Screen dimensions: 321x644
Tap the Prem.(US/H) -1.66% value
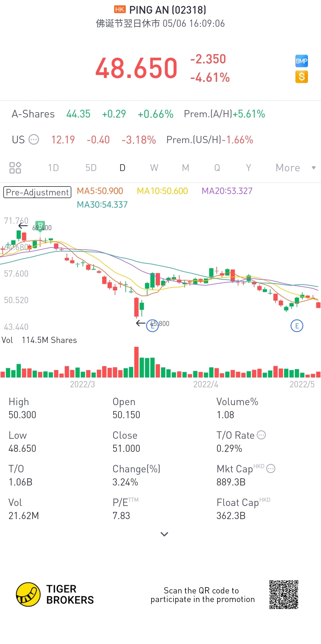coord(237,140)
